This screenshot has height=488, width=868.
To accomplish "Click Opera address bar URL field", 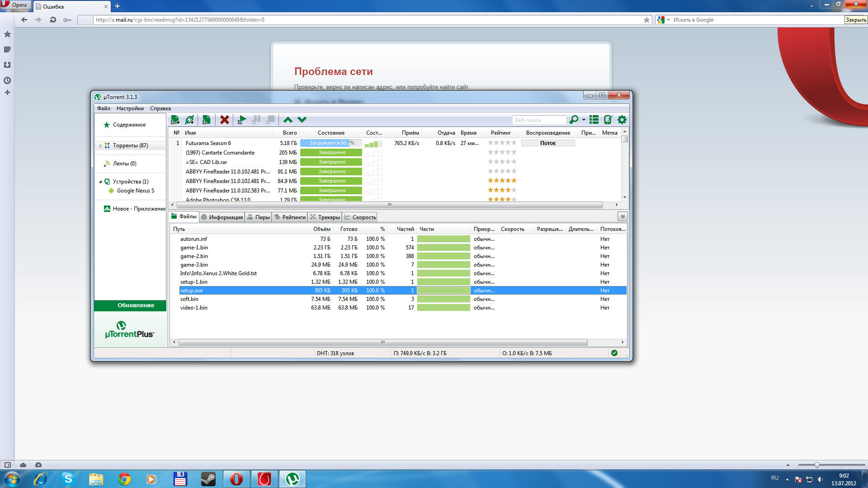I will point(367,20).
